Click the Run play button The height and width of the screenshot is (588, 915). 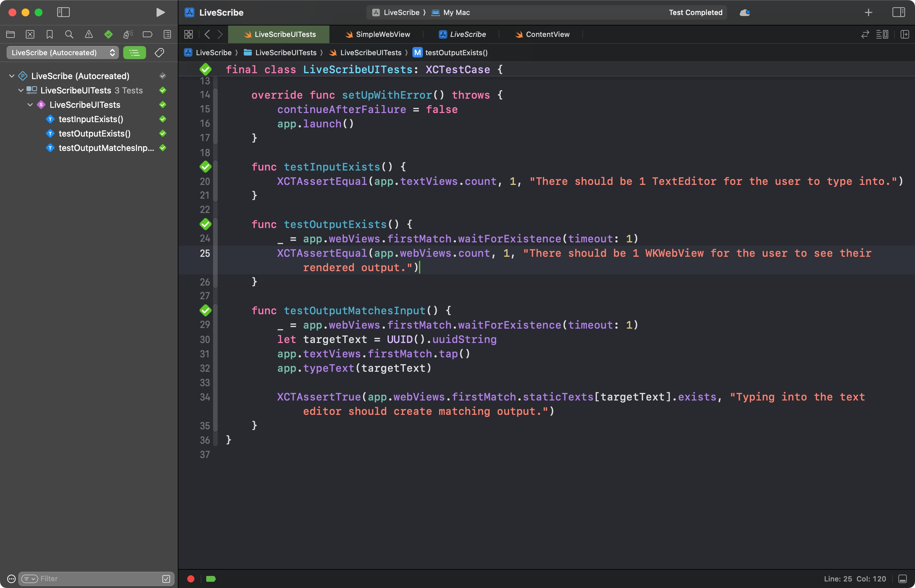(160, 12)
